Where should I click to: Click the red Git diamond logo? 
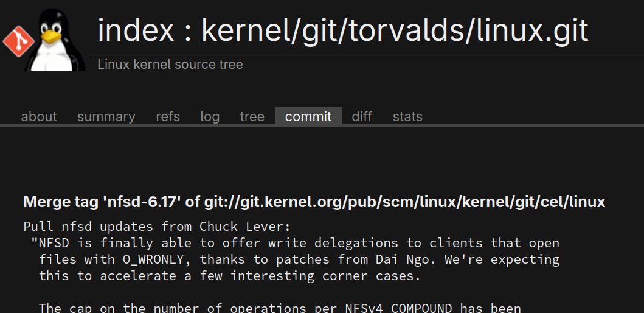coord(19,41)
